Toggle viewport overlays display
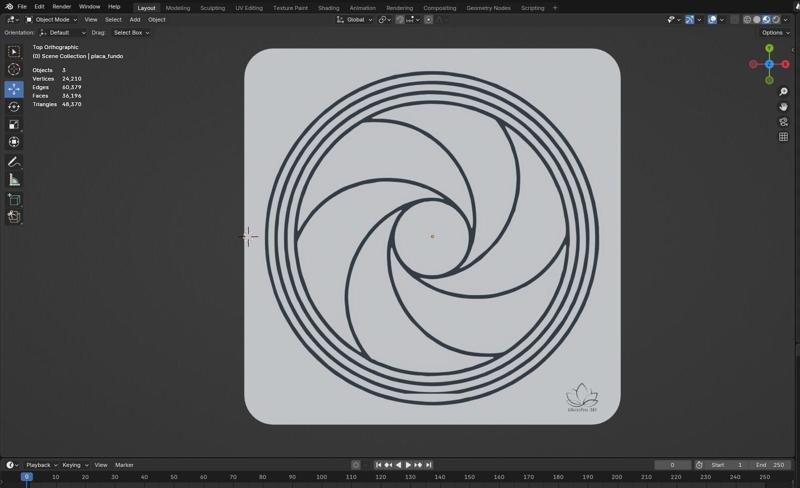 point(712,19)
